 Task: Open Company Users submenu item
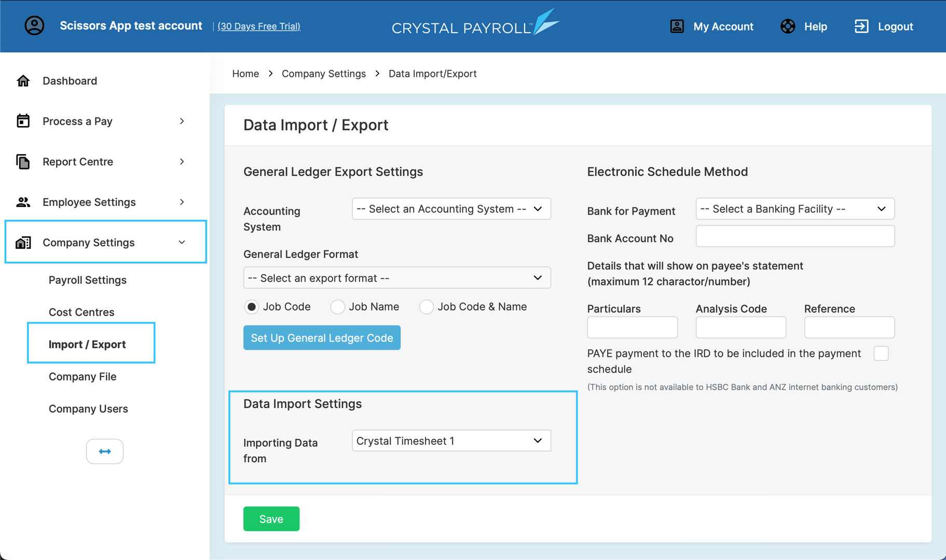[88, 409]
